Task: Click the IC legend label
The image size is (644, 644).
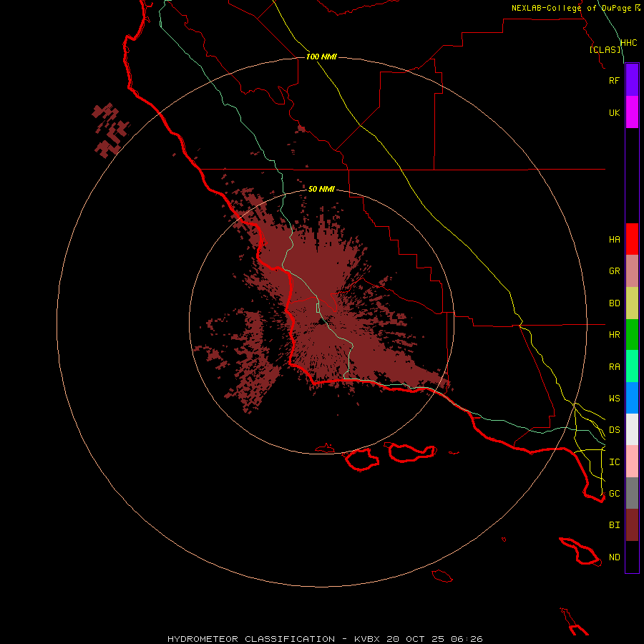Action: tap(614, 462)
